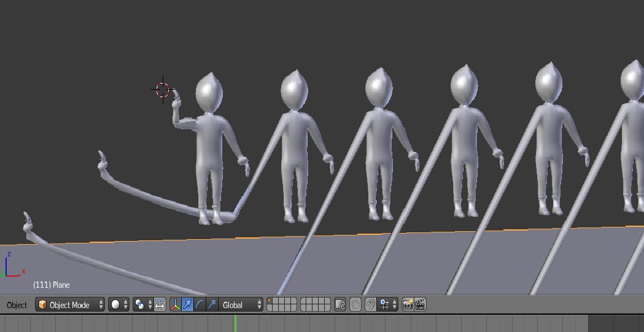
Task: Select the scale manipulator icon
Action: (x=212, y=305)
